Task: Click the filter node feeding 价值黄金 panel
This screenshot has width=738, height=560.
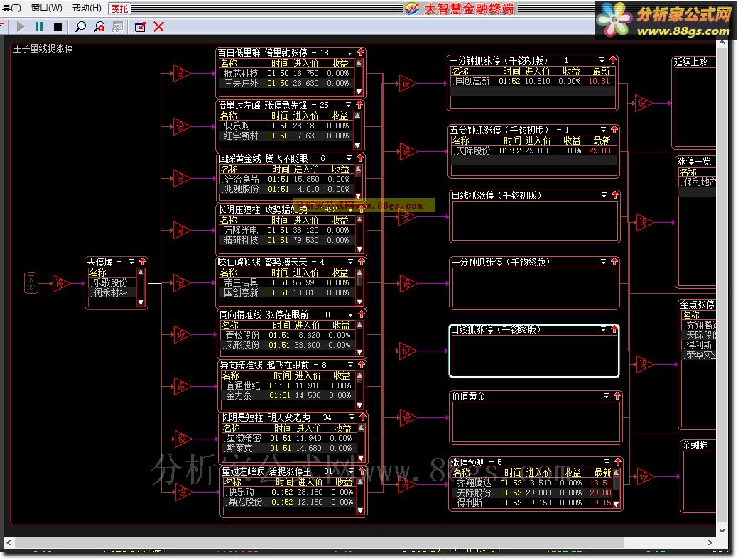Action: (408, 417)
